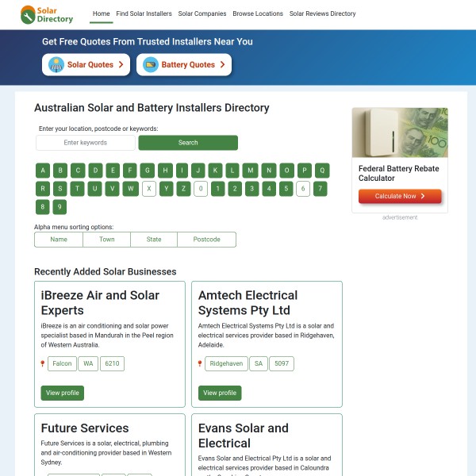This screenshot has width=476, height=476.
Task: Select the outlined number 0 button
Action: [x=201, y=189]
